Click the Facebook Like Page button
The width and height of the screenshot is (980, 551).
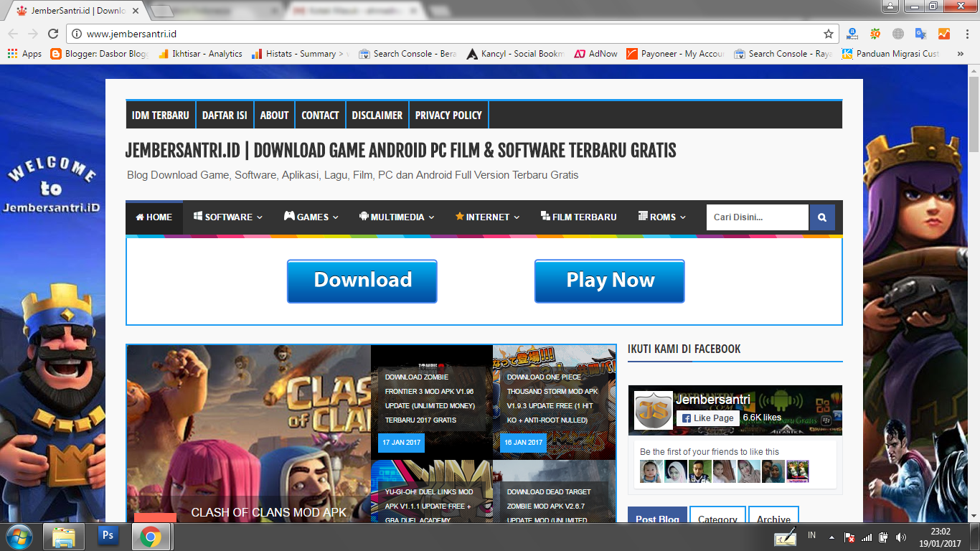click(x=707, y=418)
